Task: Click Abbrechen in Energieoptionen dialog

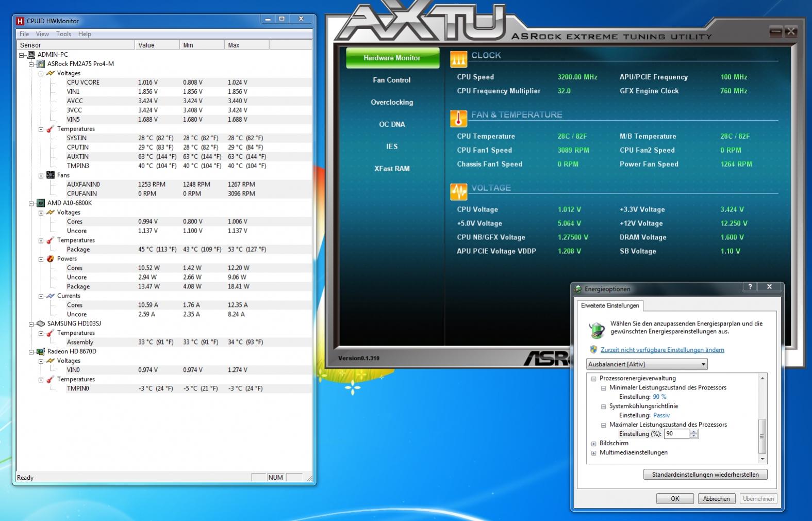Action: click(717, 499)
